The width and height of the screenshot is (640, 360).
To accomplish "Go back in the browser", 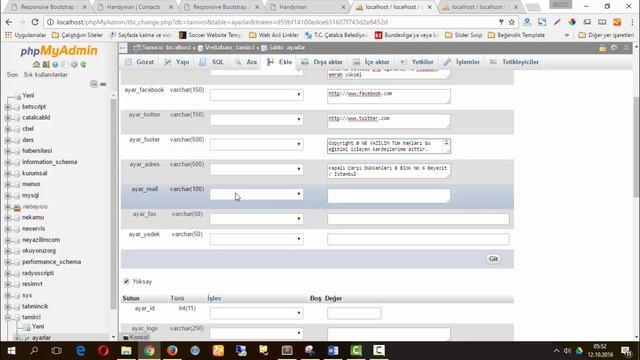I will pyautogui.click(x=9, y=22).
